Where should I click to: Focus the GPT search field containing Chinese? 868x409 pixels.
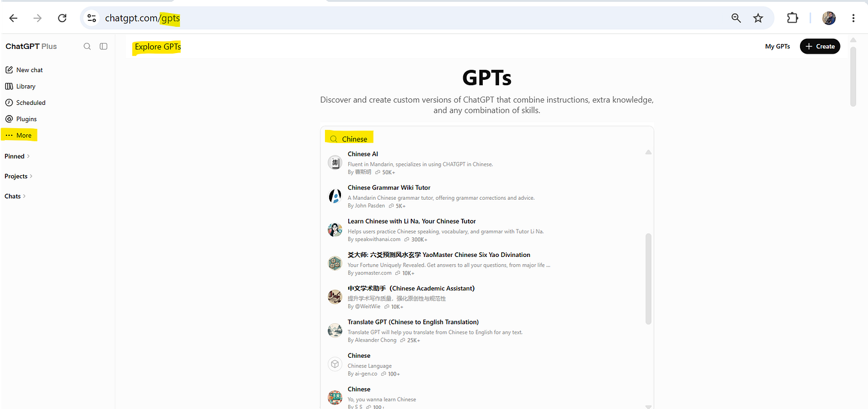click(487, 139)
